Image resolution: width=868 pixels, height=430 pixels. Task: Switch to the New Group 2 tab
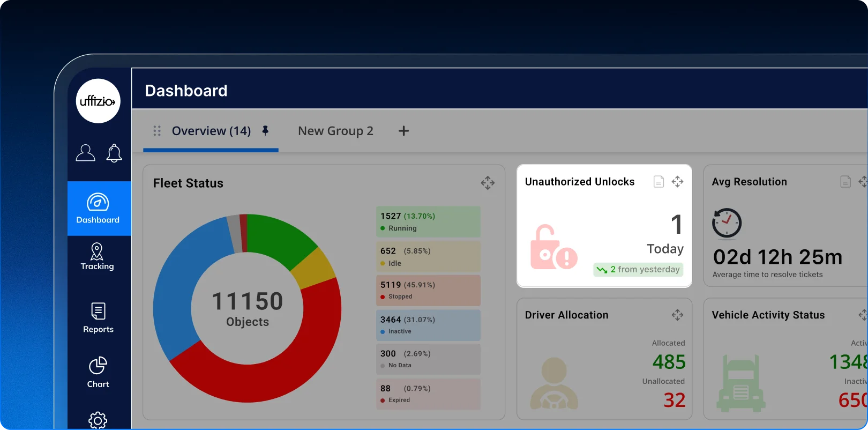click(x=335, y=131)
